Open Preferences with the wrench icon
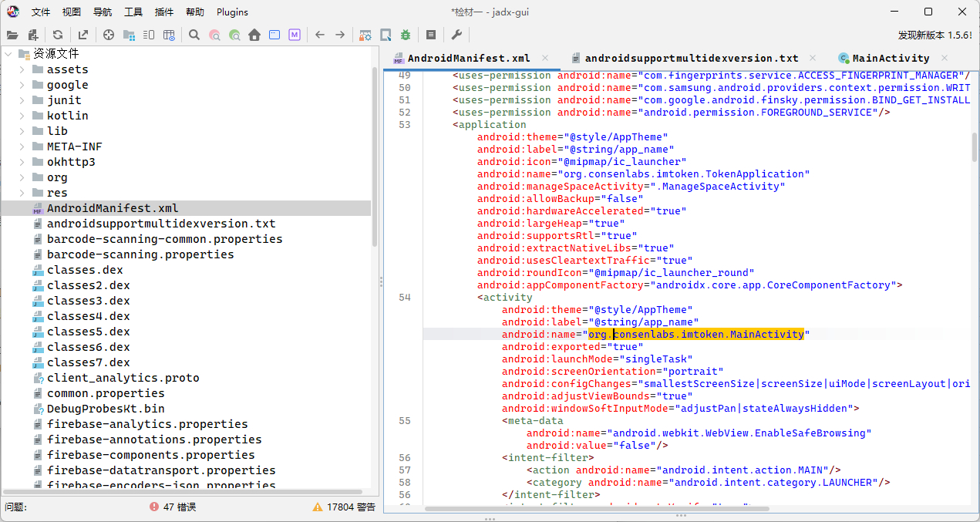Screen dimensions: 980x522 456,35
